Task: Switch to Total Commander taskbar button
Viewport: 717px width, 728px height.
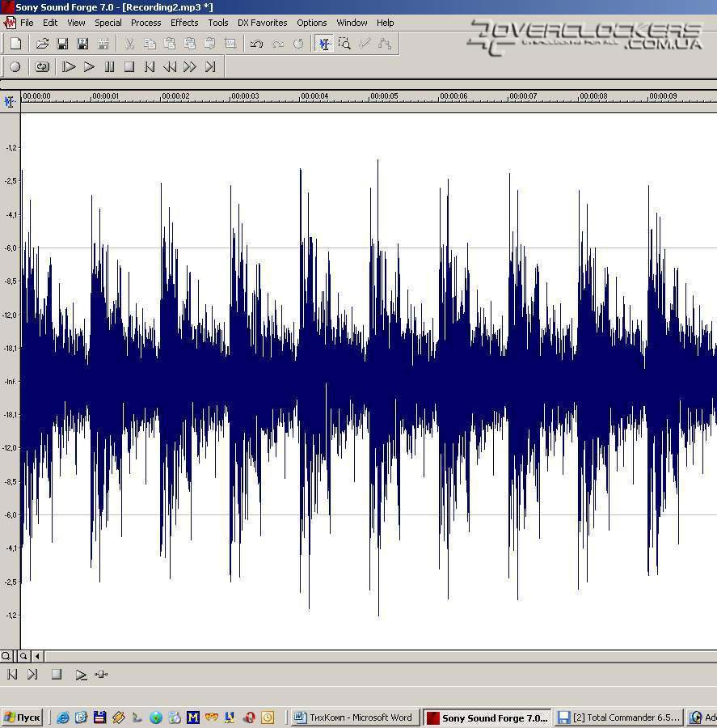Action: [619, 717]
